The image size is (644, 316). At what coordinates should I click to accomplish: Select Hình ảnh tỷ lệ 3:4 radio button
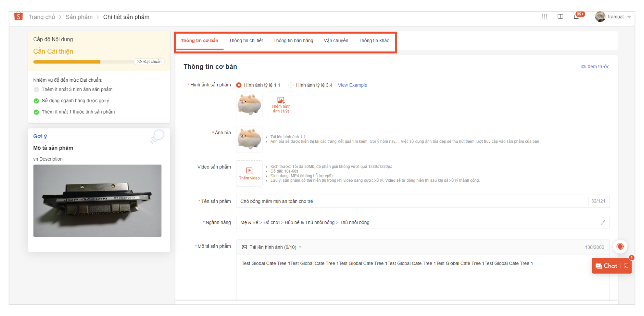point(291,85)
